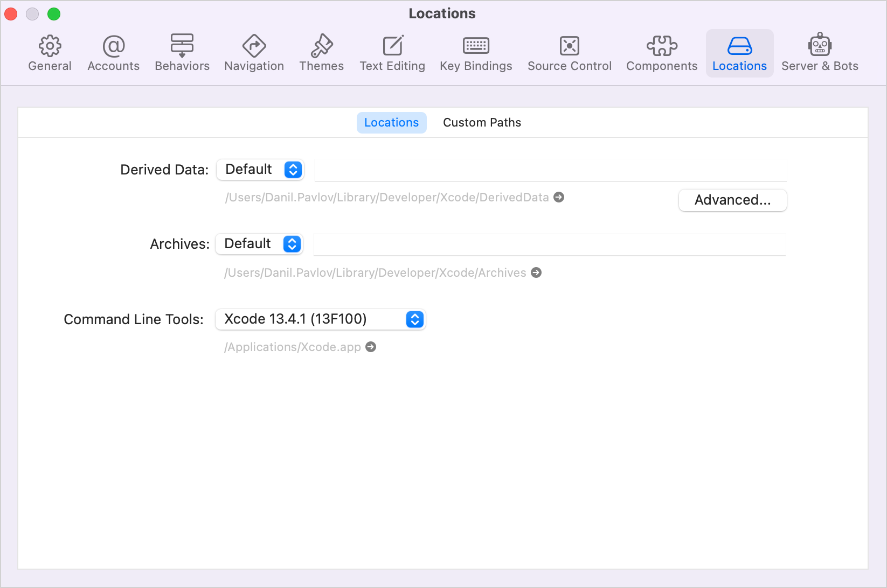887x588 pixels.
Task: Reveal Archives folder via arrow icon
Action: coord(536,272)
